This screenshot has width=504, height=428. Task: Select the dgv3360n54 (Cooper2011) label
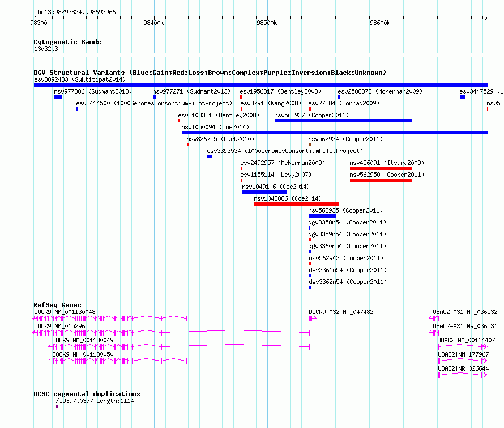(347, 246)
